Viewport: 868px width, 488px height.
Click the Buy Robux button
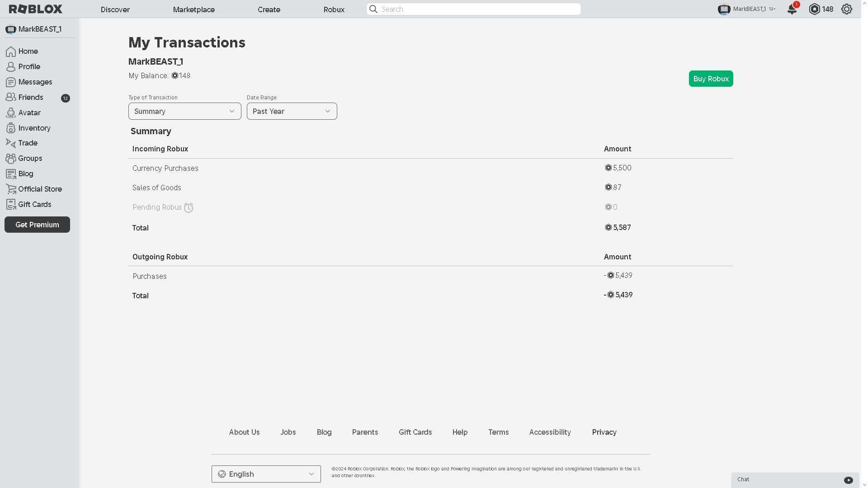[x=711, y=79]
